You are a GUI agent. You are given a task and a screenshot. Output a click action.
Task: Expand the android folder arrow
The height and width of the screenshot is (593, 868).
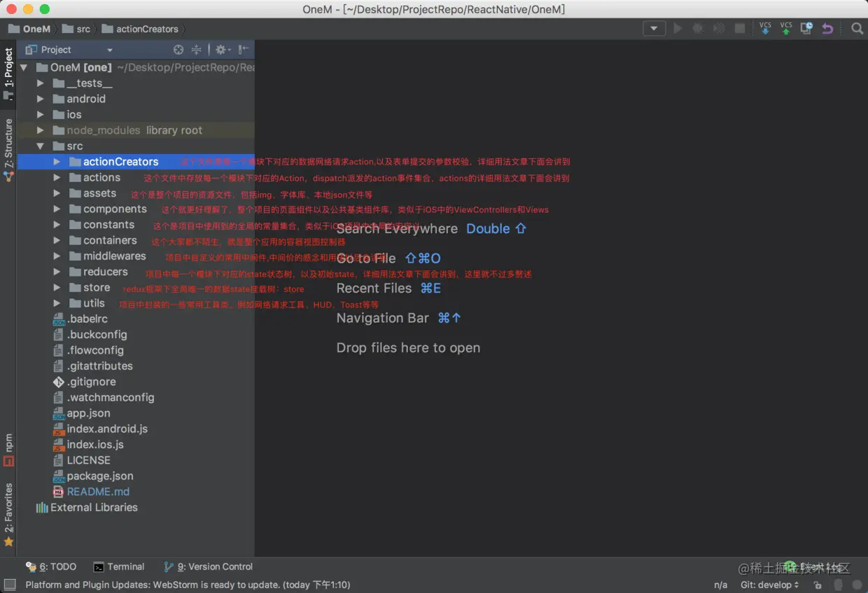41,99
